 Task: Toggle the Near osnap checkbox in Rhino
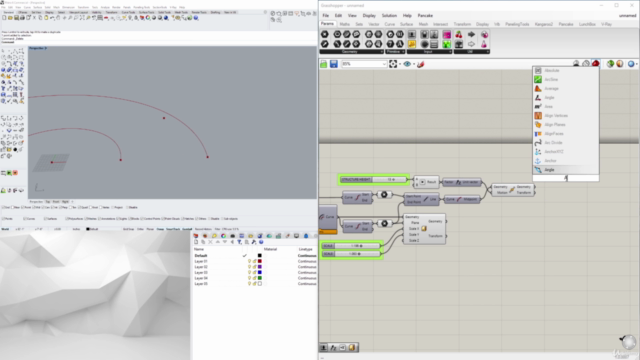tap(14, 207)
